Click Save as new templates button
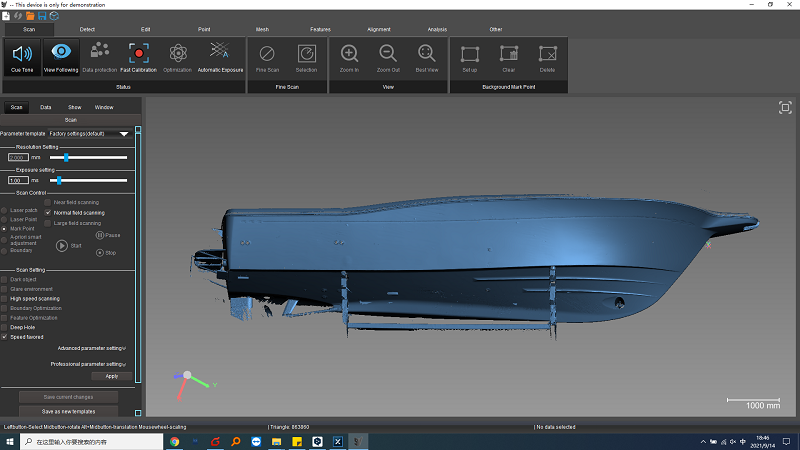This screenshot has width=800, height=450. [x=68, y=411]
